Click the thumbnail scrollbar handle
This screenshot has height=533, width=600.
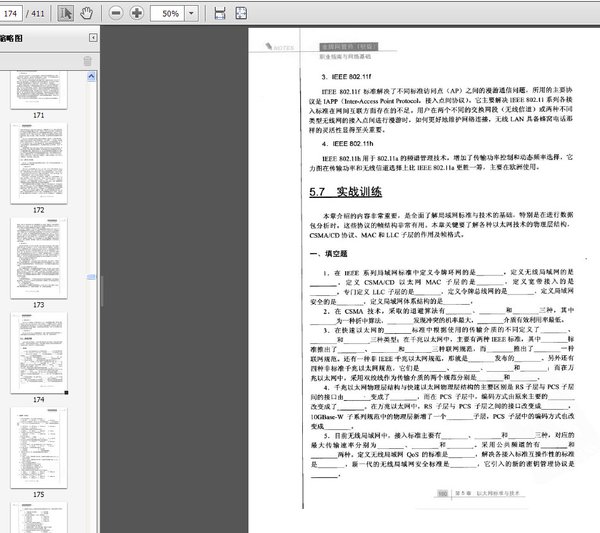(91, 277)
